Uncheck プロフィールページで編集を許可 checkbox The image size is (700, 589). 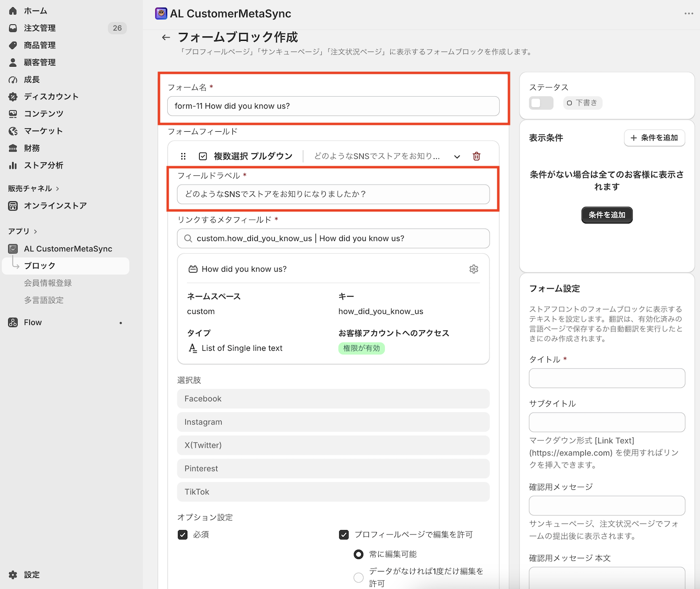coord(344,535)
